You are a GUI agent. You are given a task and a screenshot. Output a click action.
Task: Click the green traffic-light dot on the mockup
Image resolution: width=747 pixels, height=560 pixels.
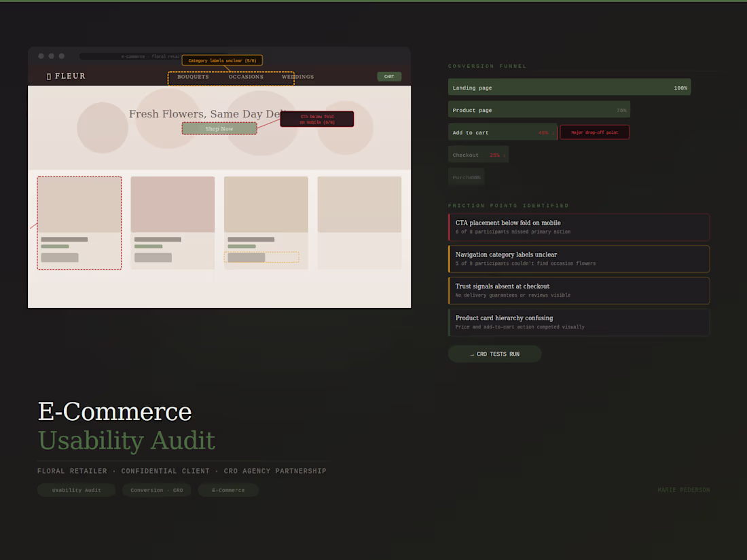[x=61, y=56]
